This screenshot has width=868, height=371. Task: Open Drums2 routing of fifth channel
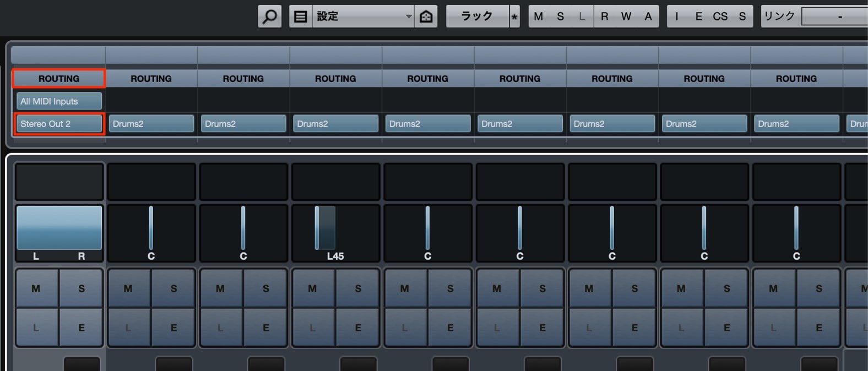pyautogui.click(x=428, y=124)
